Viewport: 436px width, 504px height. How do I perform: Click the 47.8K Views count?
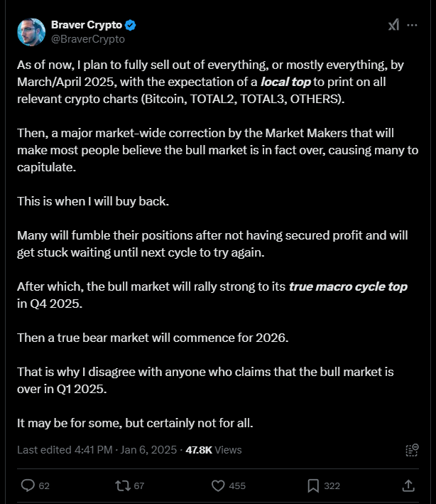tap(214, 450)
